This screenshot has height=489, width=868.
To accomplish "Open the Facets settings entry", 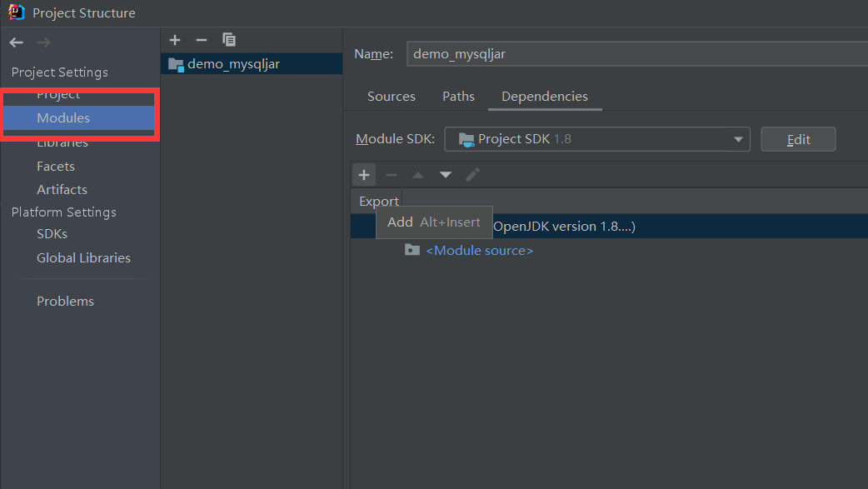I will [x=55, y=166].
